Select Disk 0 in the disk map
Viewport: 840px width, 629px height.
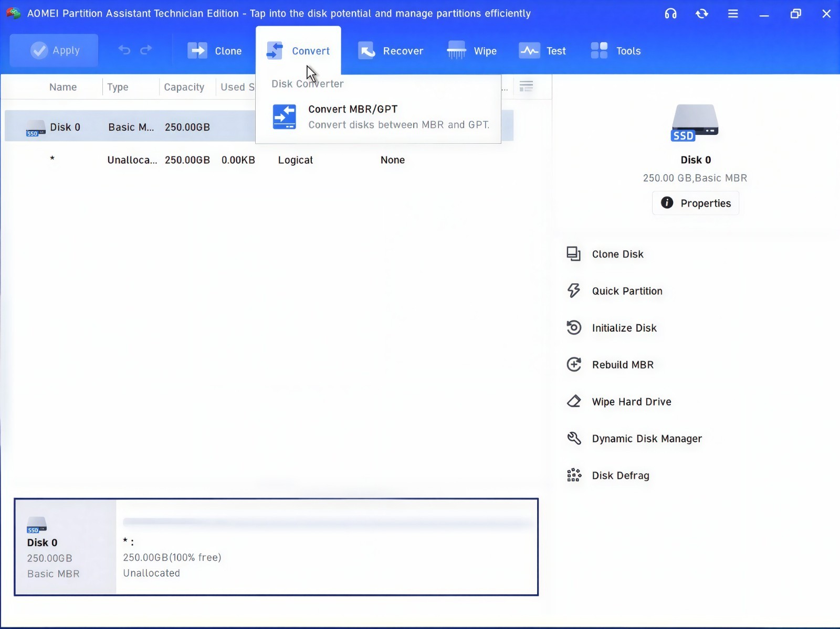(x=65, y=547)
